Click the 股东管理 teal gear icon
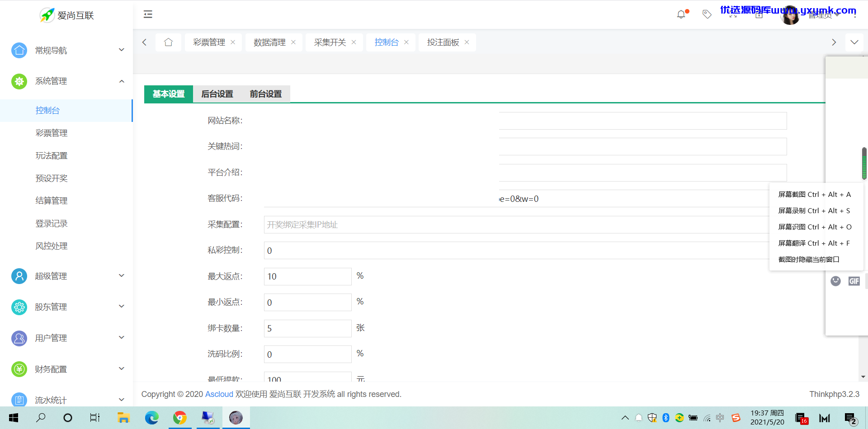 tap(19, 307)
